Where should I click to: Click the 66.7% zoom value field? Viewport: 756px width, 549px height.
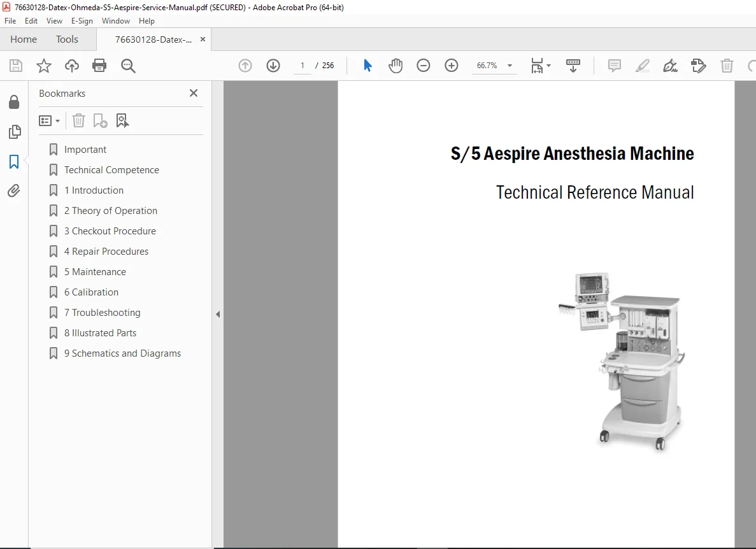pyautogui.click(x=487, y=66)
